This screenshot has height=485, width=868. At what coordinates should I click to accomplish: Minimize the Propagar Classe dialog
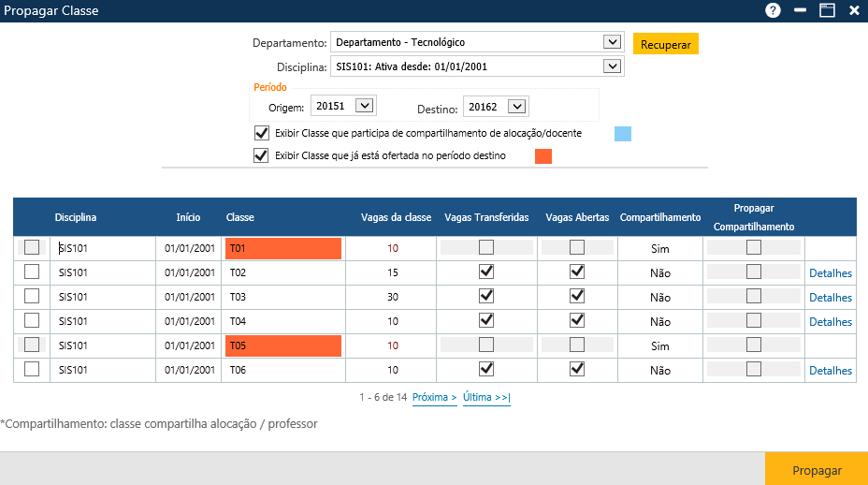[x=800, y=10]
